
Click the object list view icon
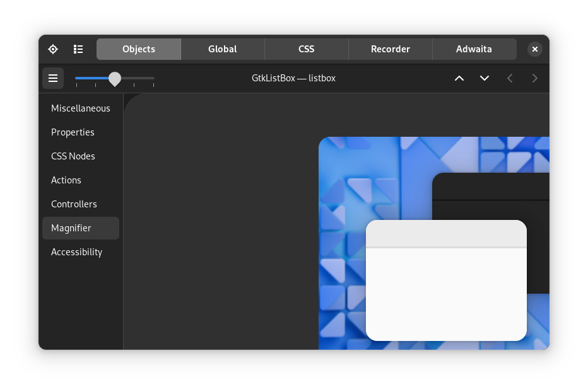click(78, 49)
